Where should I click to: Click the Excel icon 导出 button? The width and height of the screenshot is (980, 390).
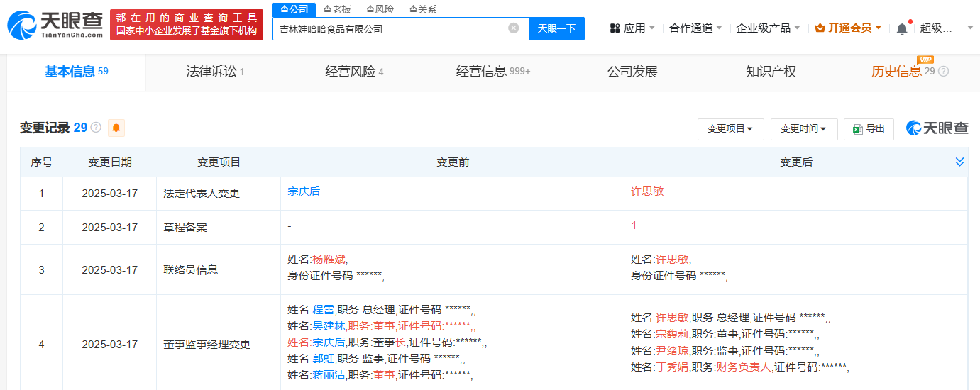[x=869, y=129]
